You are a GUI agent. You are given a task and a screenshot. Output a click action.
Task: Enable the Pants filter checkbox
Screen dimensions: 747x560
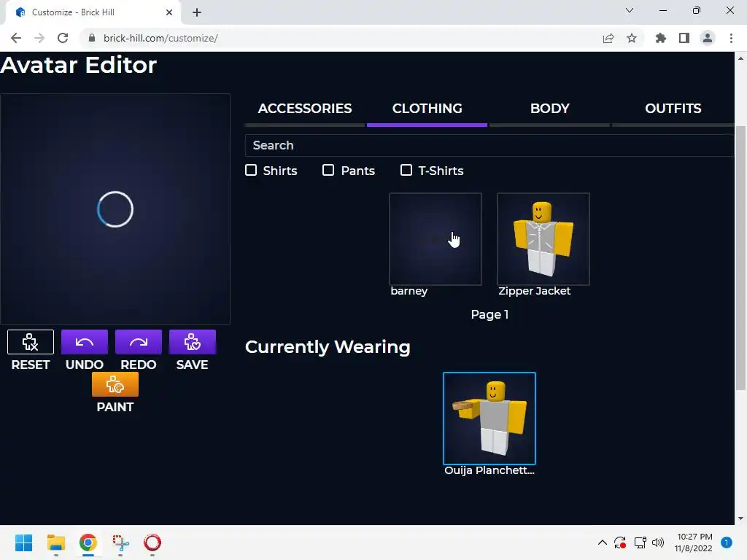[328, 170]
